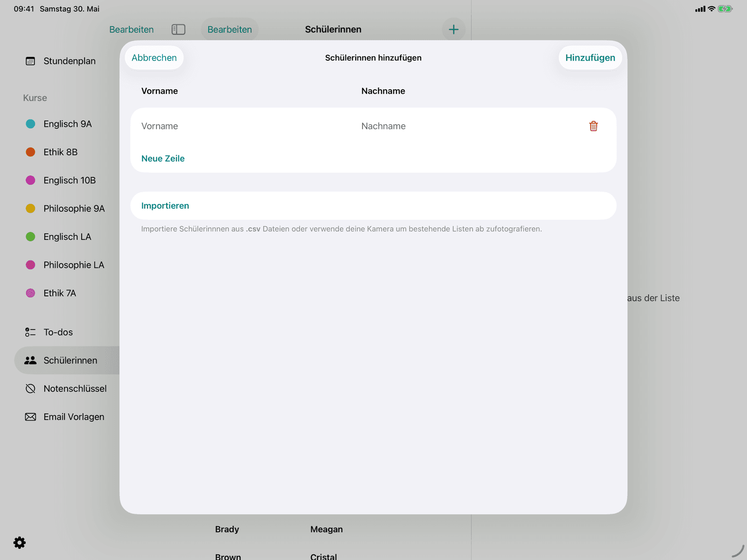747x560 pixels.
Task: Tap the plus add icon
Action: [x=453, y=29]
